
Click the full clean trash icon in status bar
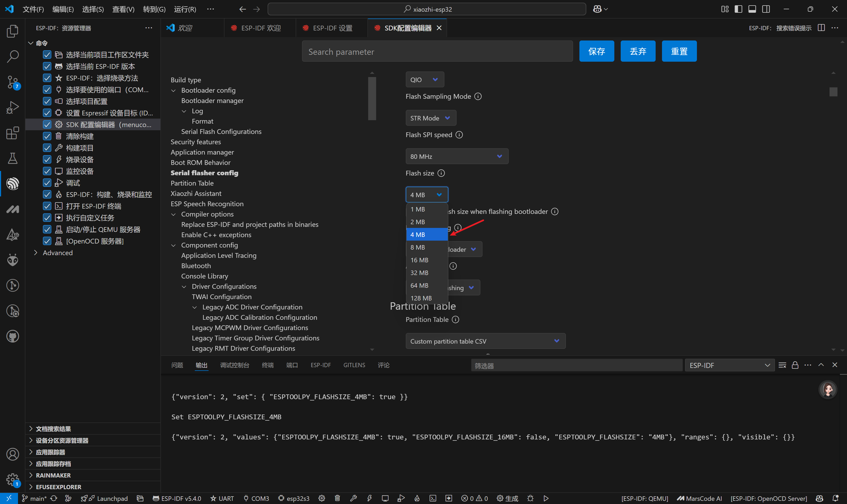click(337, 498)
